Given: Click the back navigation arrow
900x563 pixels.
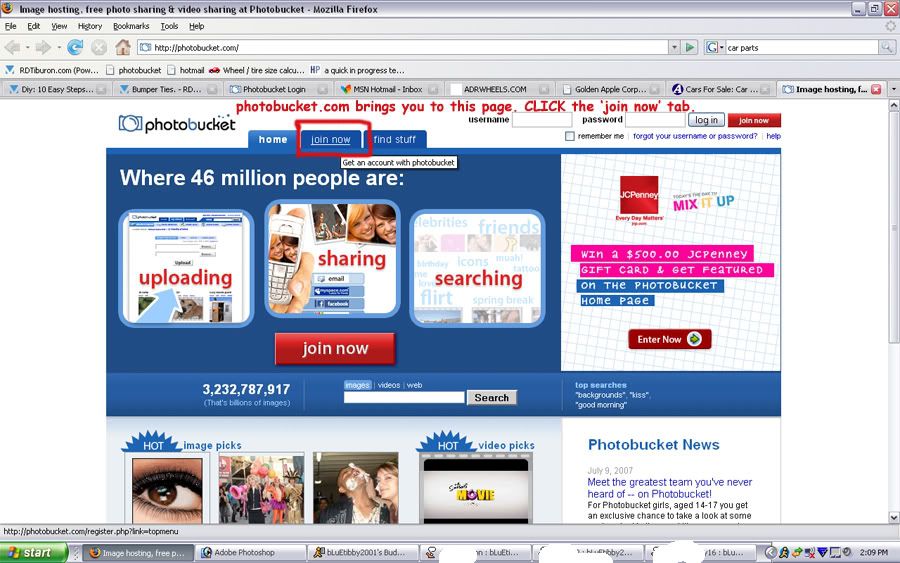Looking at the screenshot, I should pyautogui.click(x=12, y=47).
